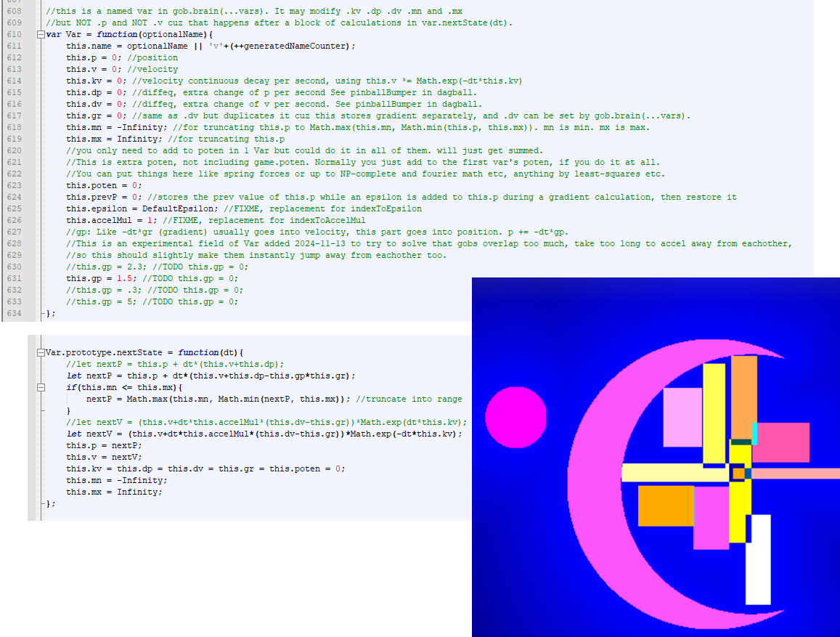This screenshot has width=840, height=637.
Task: Click the 'optionalName' parameter in the function signature
Action: [x=173, y=34]
